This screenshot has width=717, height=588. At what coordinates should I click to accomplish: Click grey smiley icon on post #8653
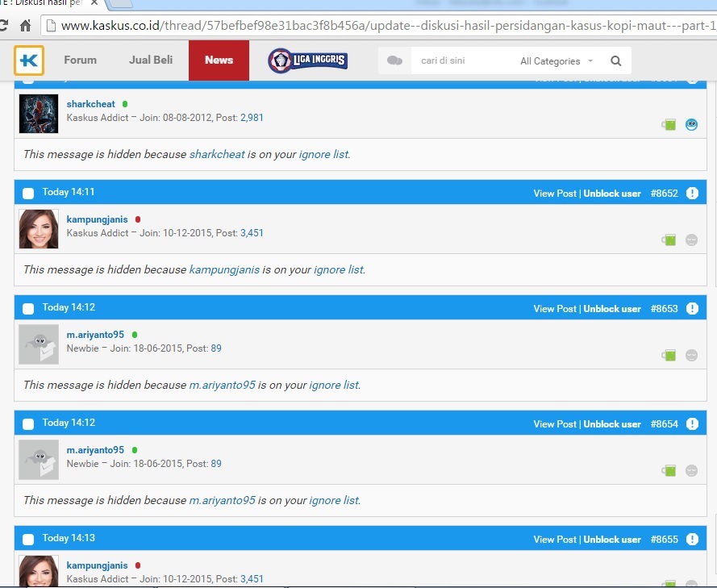click(691, 355)
